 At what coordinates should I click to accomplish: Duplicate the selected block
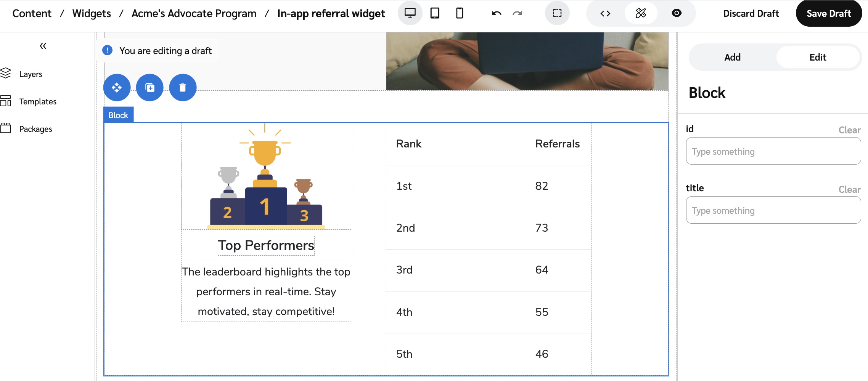coord(150,88)
